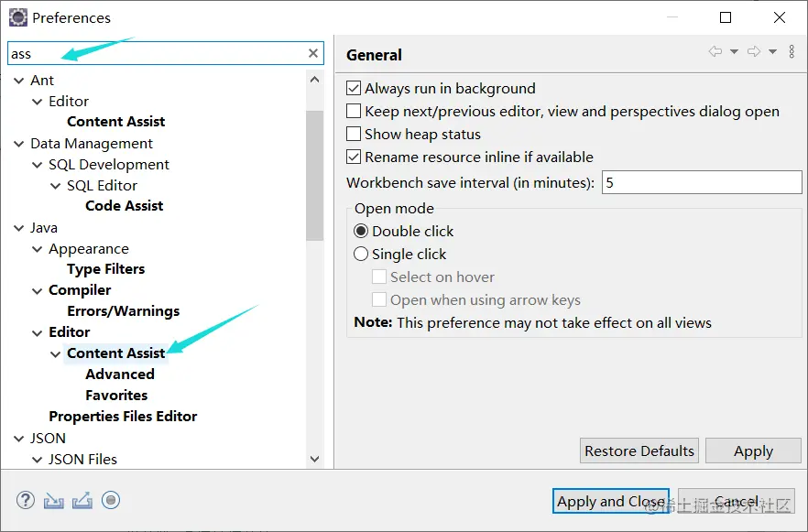Collapse the Ant tree node
This screenshot has height=532, width=808.
coord(18,81)
